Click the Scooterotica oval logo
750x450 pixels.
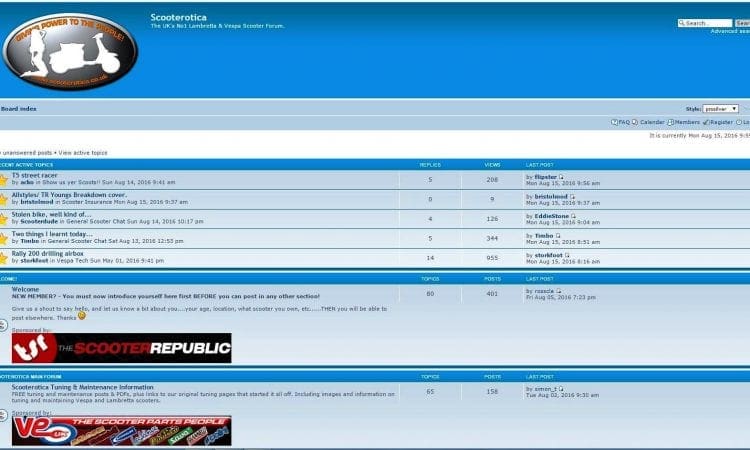pyautogui.click(x=70, y=52)
